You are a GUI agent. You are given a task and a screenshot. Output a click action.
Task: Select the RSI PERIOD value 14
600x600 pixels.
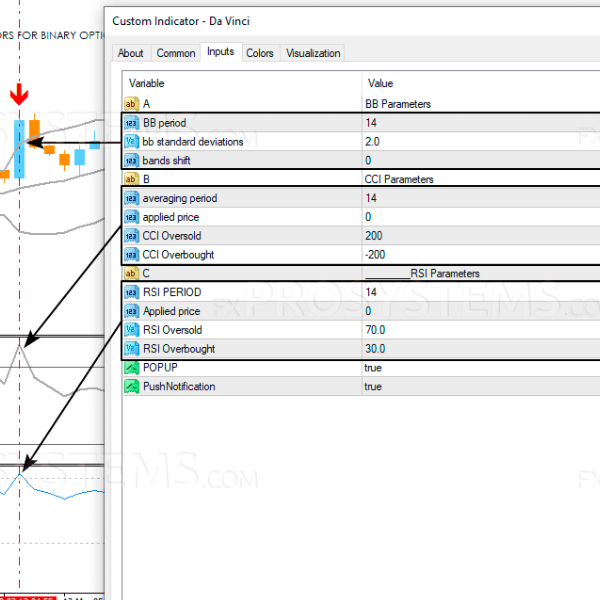(x=371, y=292)
